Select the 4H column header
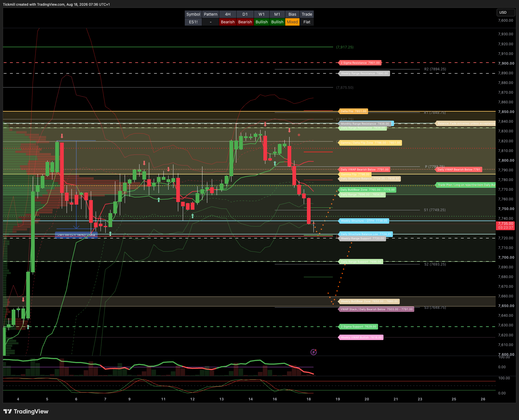Image resolution: width=519 pixels, height=420 pixels. click(x=228, y=14)
